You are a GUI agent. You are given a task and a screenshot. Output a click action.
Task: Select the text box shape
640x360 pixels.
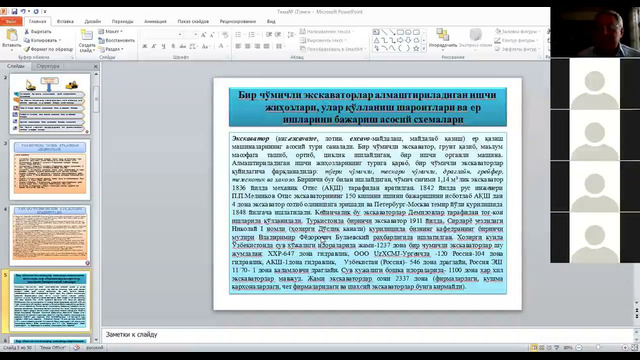click(376, 32)
